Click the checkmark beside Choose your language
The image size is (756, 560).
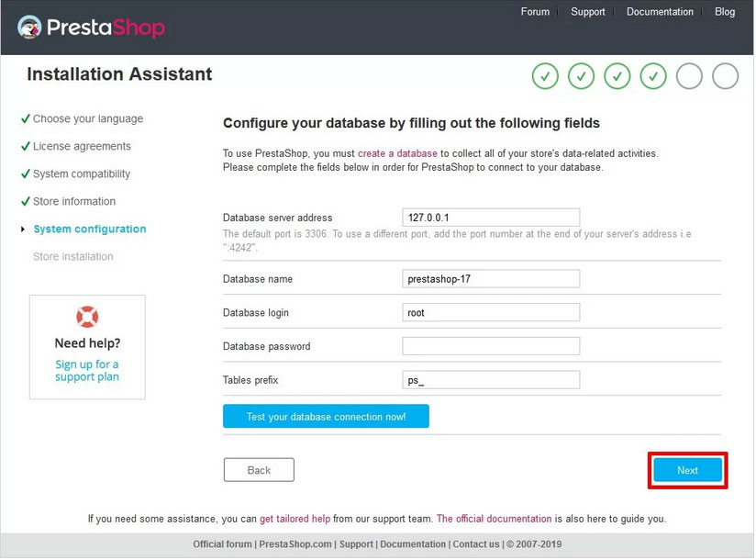click(26, 118)
